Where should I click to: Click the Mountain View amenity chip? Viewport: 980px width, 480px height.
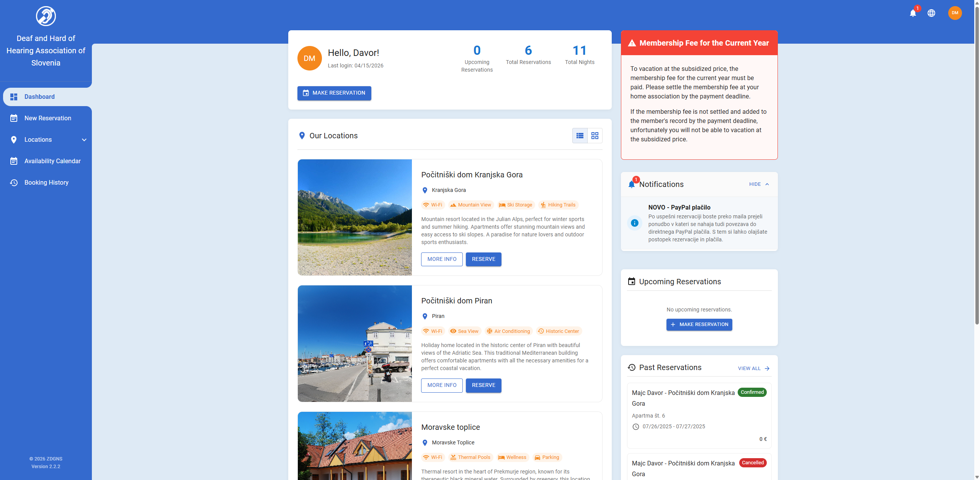(470, 205)
